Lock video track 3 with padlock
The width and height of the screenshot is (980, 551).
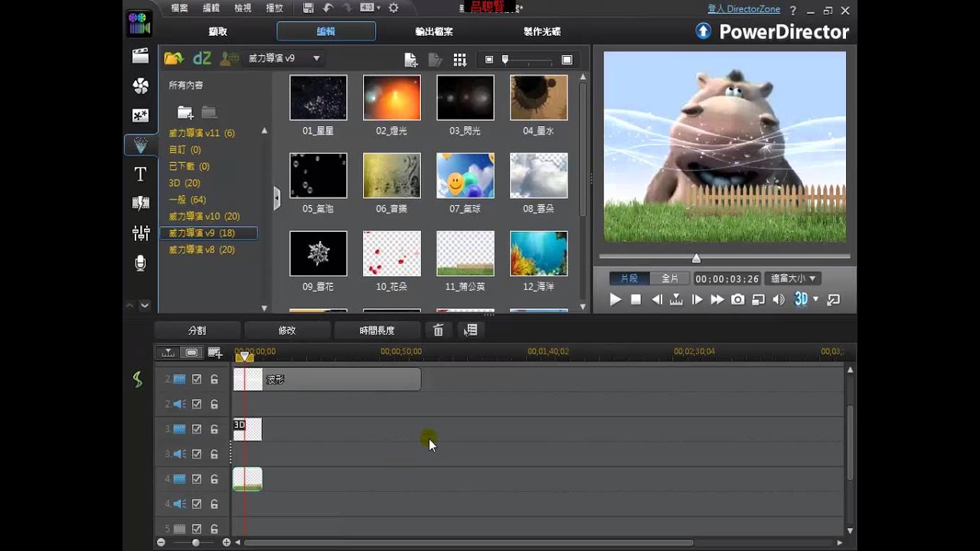[214, 429]
